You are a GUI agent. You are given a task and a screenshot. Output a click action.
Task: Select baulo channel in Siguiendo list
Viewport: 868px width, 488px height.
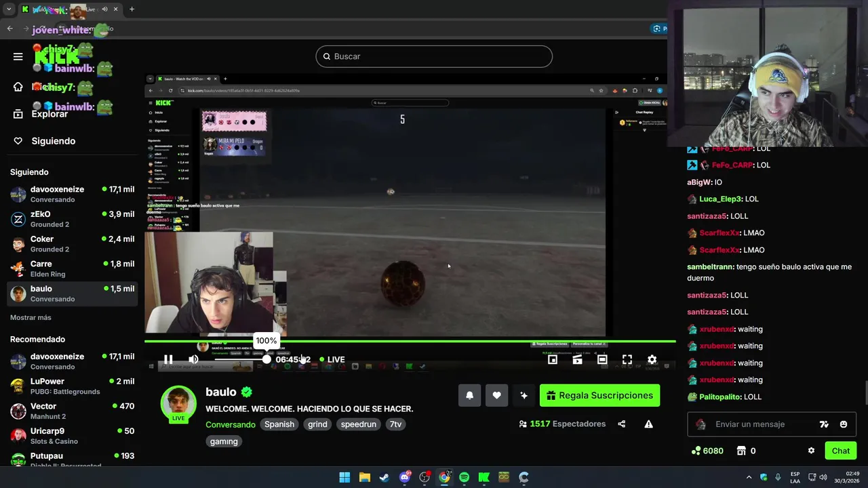point(72,293)
